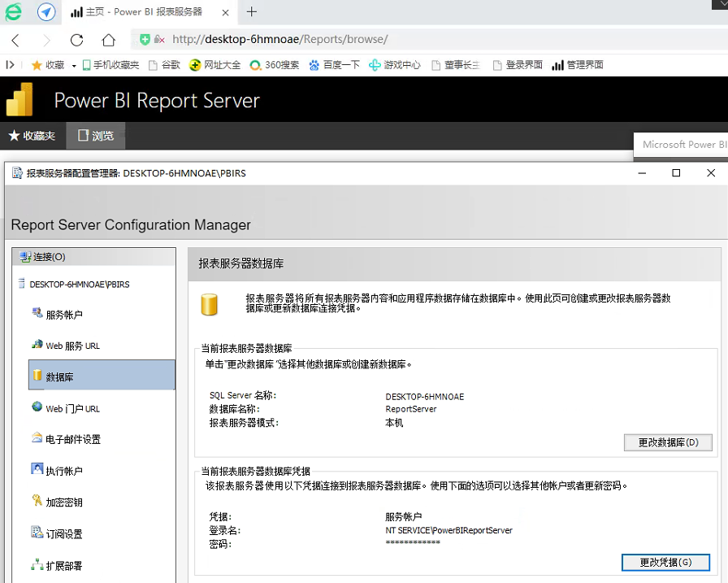Open the 董事长主 bookmark

pyautogui.click(x=456, y=65)
